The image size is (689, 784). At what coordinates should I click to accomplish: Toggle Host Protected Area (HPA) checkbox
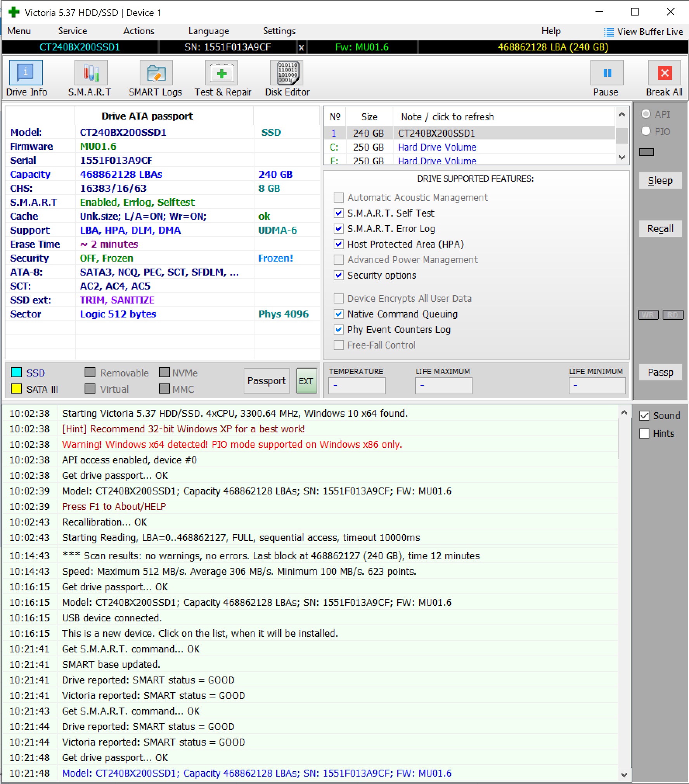[339, 244]
